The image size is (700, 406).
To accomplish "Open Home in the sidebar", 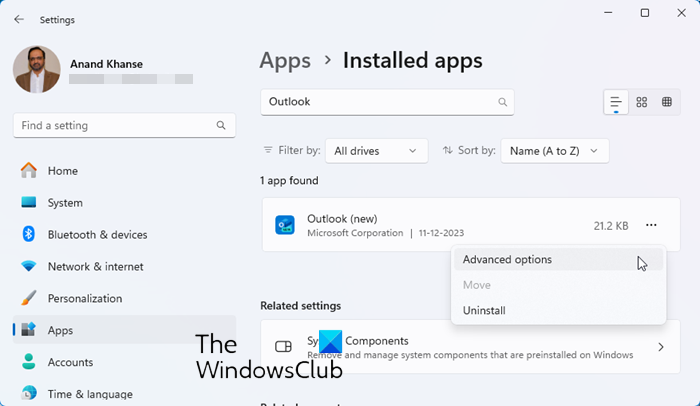I will click(x=124, y=171).
